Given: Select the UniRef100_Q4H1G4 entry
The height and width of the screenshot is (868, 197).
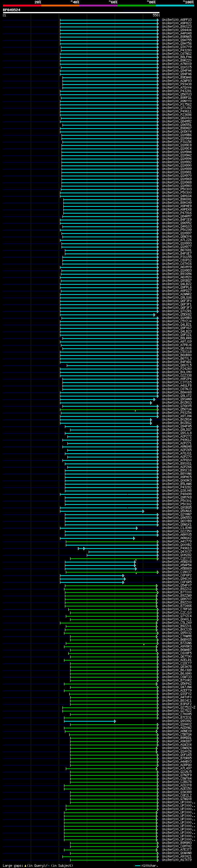Looking at the screenshot, I should (x=176, y=196).
